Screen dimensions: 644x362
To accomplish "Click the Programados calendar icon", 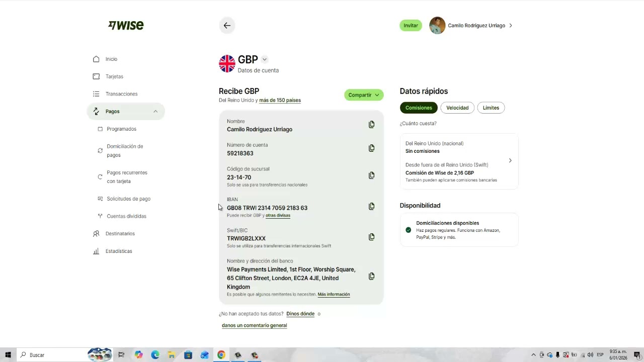I will pyautogui.click(x=100, y=129).
